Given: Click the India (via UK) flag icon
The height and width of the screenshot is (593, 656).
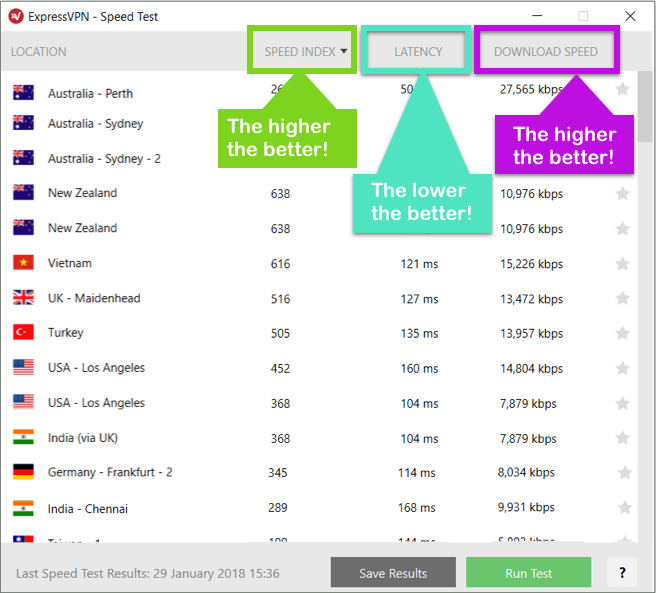Looking at the screenshot, I should 23,437.
